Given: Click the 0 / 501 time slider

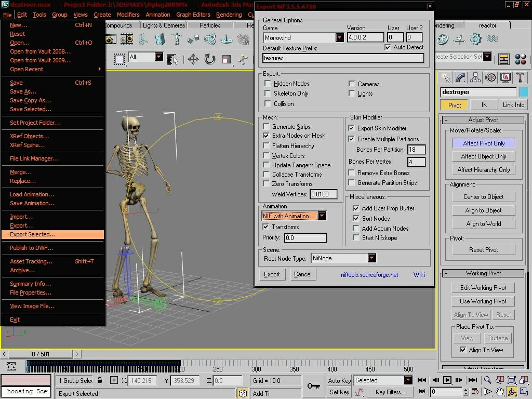Looking at the screenshot, I should click(41, 354).
